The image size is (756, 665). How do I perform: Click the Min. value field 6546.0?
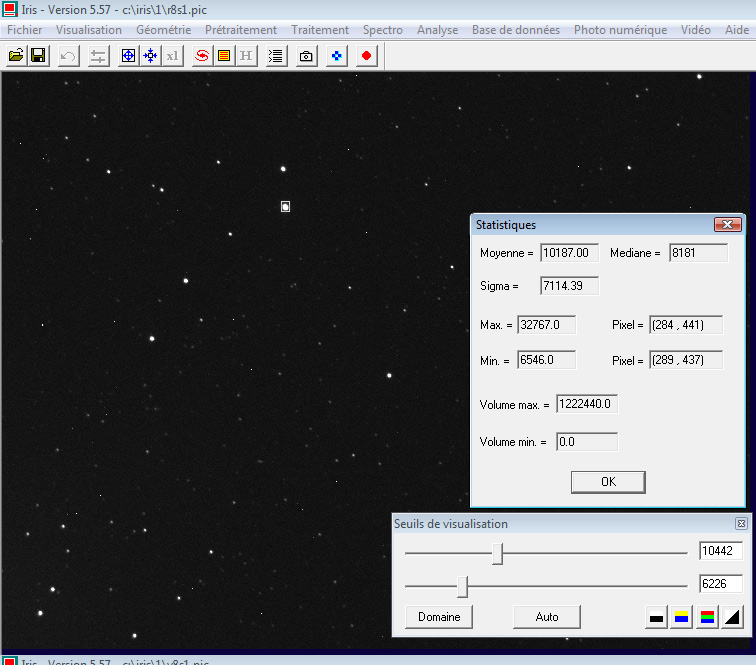[x=547, y=360]
